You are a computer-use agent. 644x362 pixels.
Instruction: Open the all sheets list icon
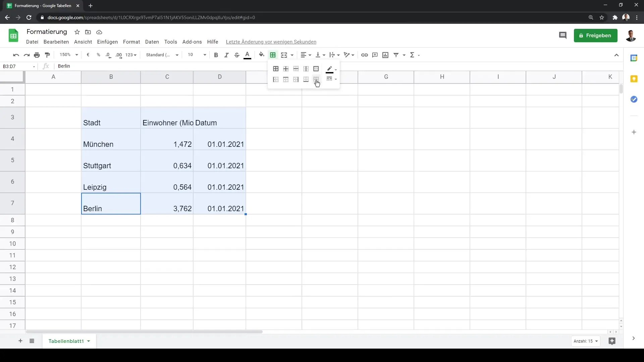[x=32, y=341]
